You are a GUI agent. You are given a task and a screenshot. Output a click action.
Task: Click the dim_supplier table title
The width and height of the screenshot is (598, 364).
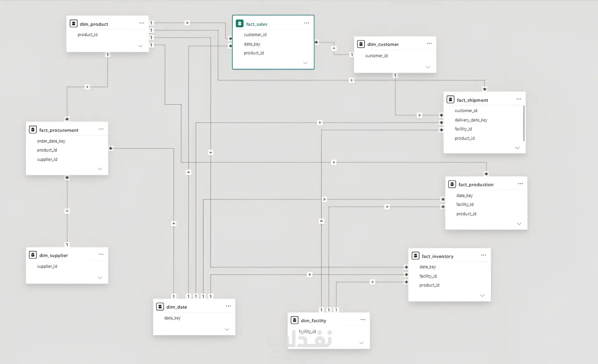(54, 255)
